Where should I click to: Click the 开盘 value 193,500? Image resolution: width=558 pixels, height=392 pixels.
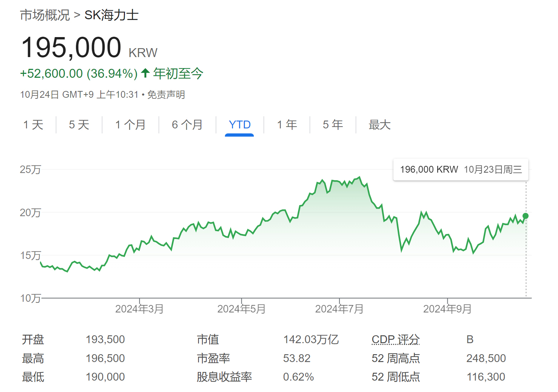tap(105, 340)
